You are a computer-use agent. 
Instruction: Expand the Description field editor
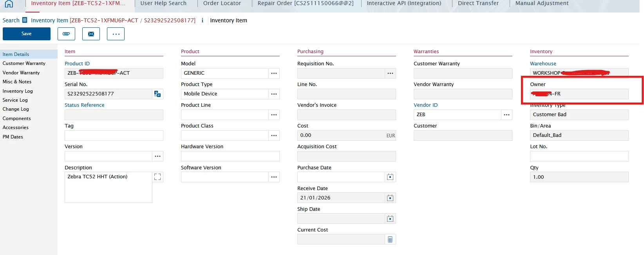pyautogui.click(x=157, y=177)
